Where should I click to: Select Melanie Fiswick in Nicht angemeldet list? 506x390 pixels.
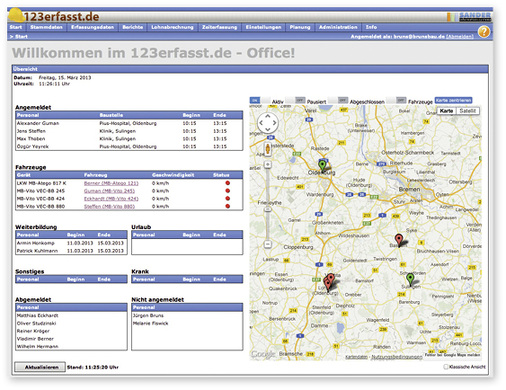[x=150, y=323]
